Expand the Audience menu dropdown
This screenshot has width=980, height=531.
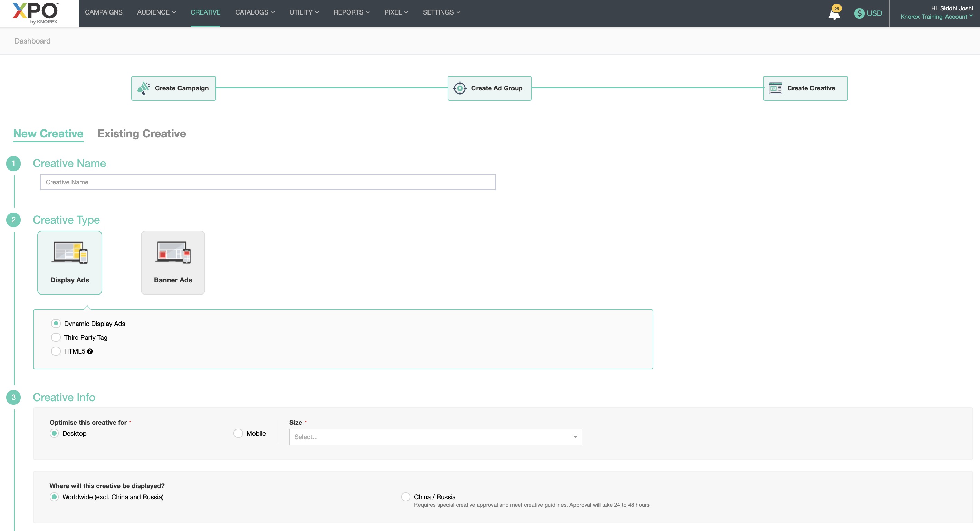[x=156, y=12]
